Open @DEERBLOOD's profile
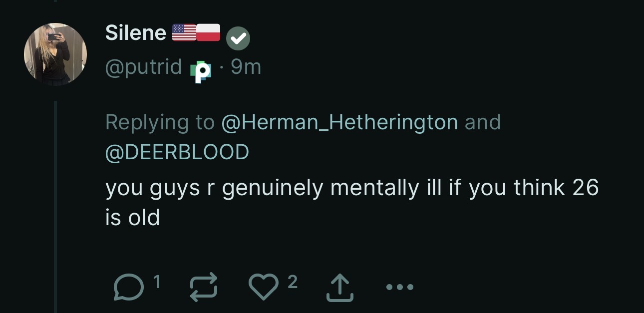The width and height of the screenshot is (644, 313). [x=177, y=151]
